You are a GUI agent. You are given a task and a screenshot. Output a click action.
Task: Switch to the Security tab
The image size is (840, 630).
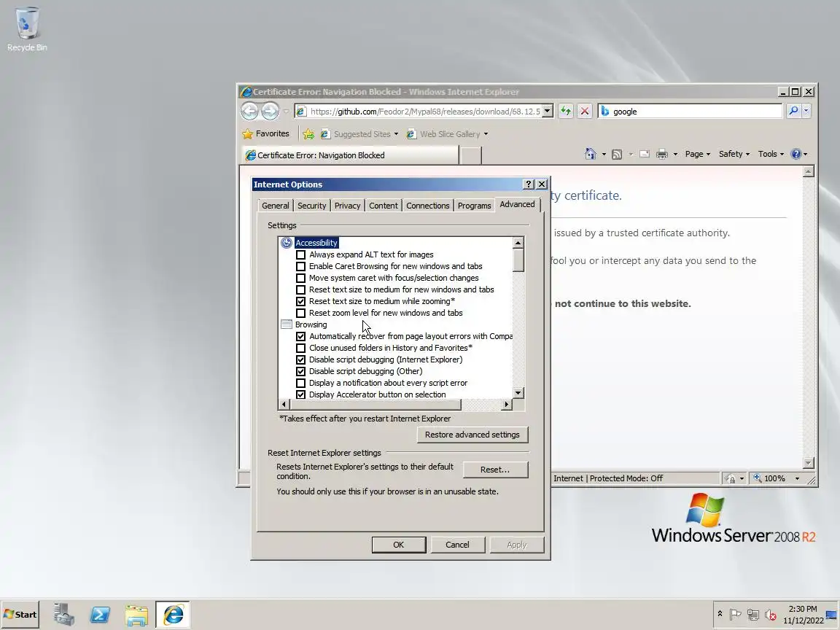(312, 206)
